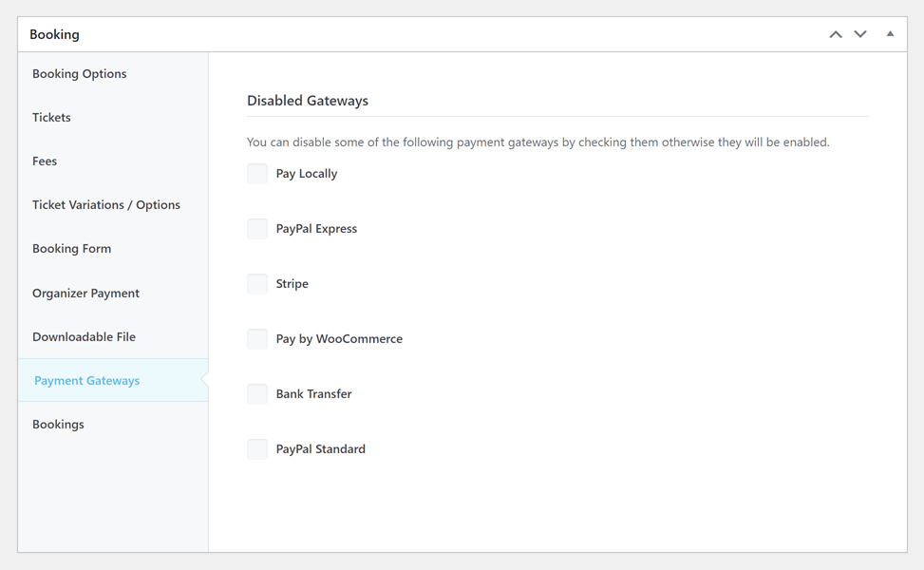Click the Booking panel title
Viewport: 924px width, 570px height.
click(x=55, y=34)
